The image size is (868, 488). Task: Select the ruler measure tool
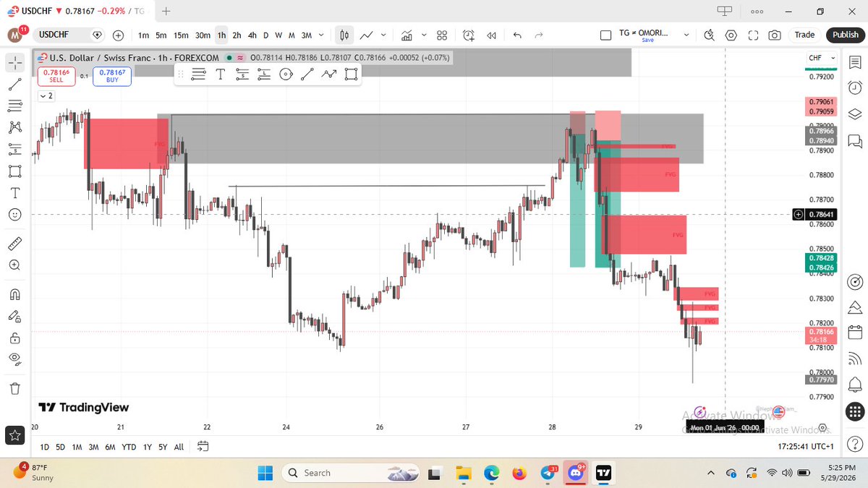click(x=14, y=243)
